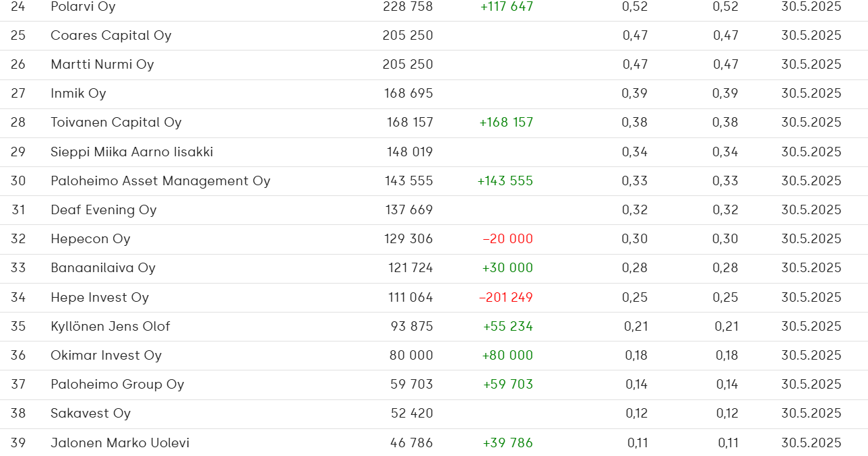Click the Deaf Evening Oy name
The width and height of the screenshot is (868, 456).
click(x=104, y=210)
